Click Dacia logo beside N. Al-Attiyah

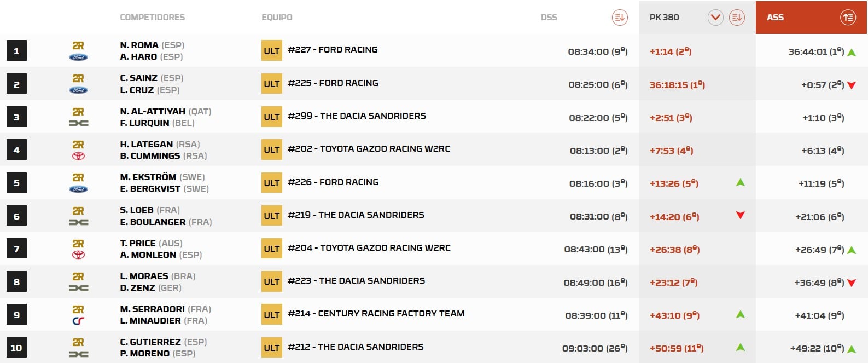point(78,123)
